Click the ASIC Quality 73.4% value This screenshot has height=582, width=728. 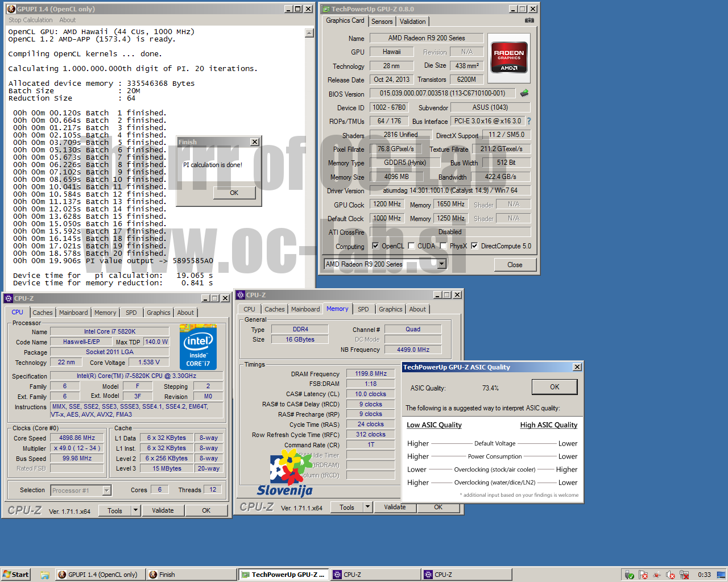tap(490, 388)
